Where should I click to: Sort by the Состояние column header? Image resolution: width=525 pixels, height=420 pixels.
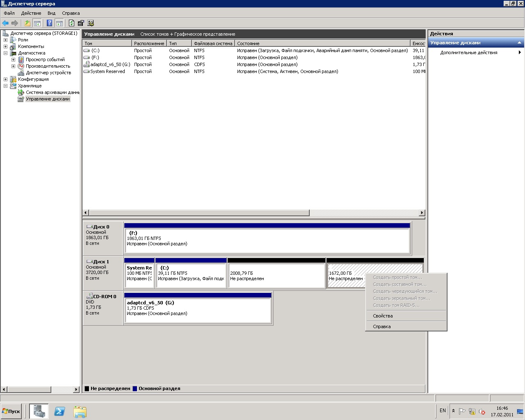click(x=322, y=43)
